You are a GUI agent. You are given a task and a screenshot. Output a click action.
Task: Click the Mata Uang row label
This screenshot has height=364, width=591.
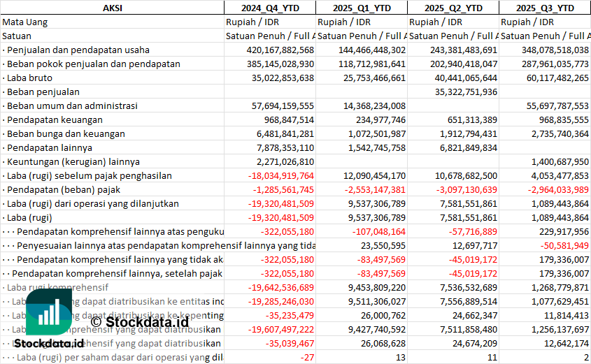(25, 22)
